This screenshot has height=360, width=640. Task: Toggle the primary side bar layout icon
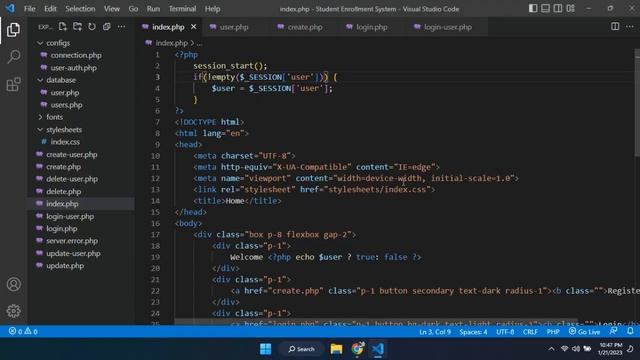pos(533,9)
